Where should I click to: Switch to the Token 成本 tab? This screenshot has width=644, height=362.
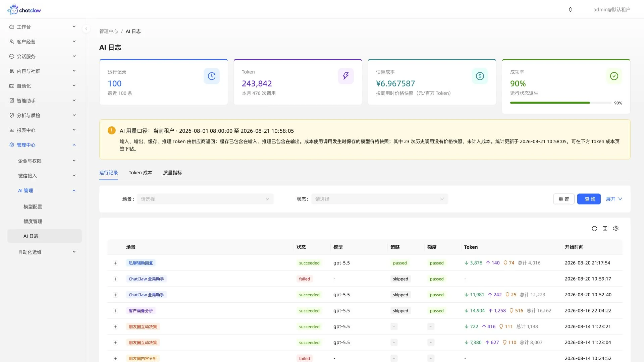141,173
